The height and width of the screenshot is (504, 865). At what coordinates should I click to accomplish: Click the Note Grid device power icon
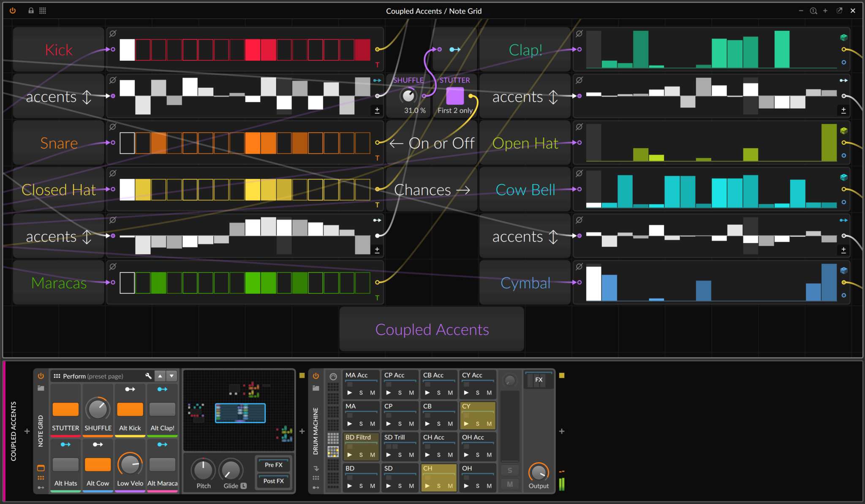41,376
